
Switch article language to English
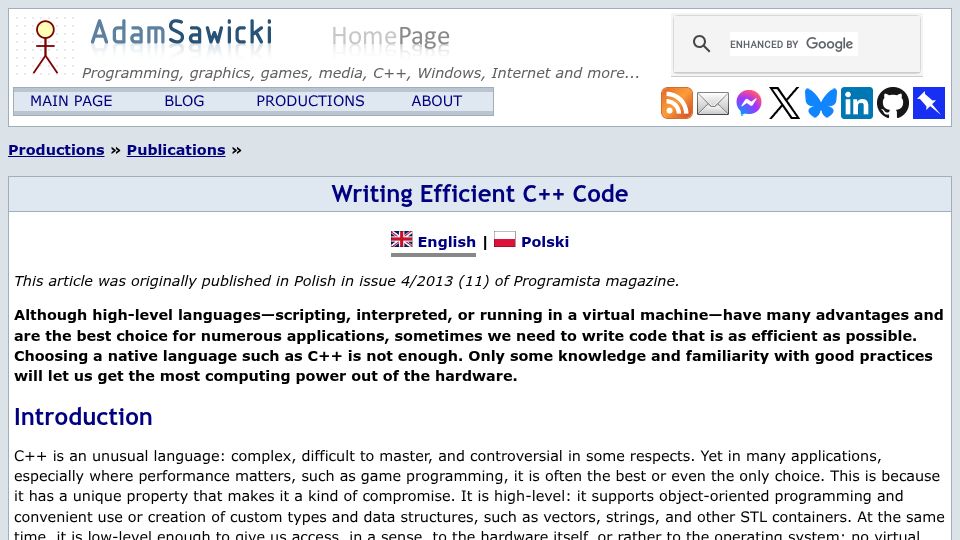tap(446, 242)
